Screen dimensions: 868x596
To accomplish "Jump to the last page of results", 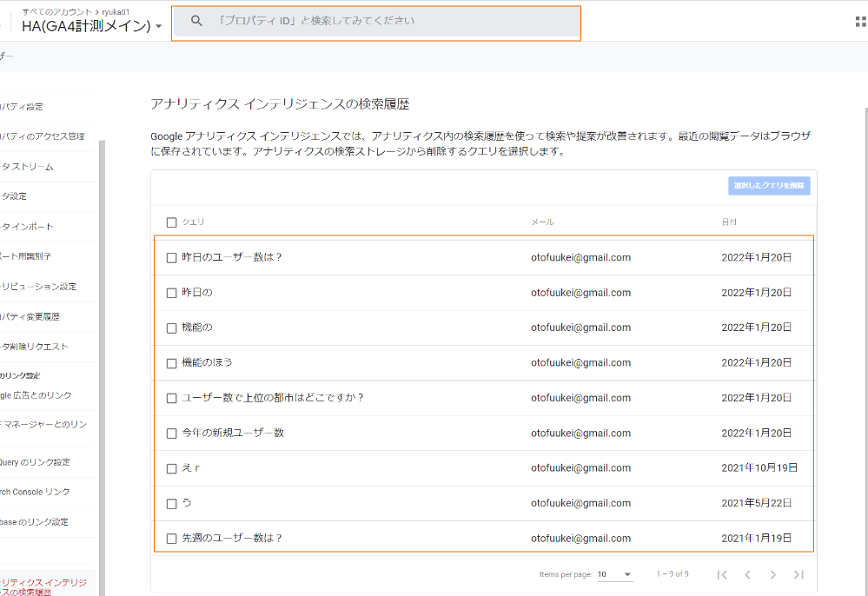I will [798, 574].
